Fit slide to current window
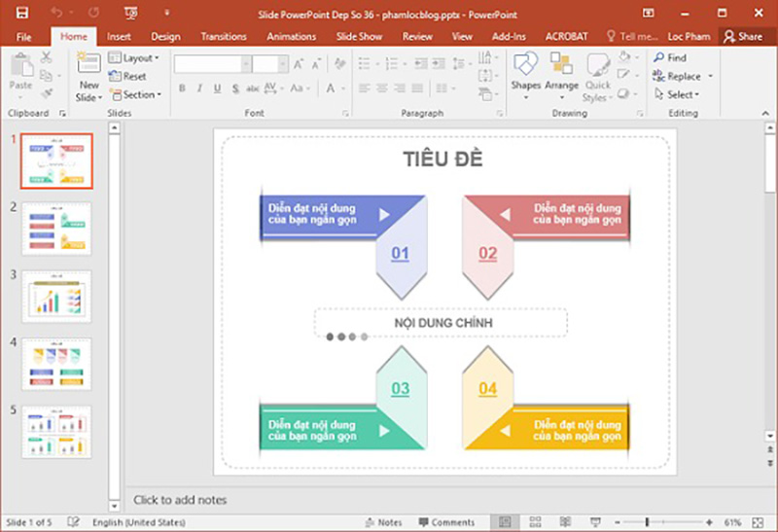This screenshot has width=778, height=532. [x=758, y=522]
